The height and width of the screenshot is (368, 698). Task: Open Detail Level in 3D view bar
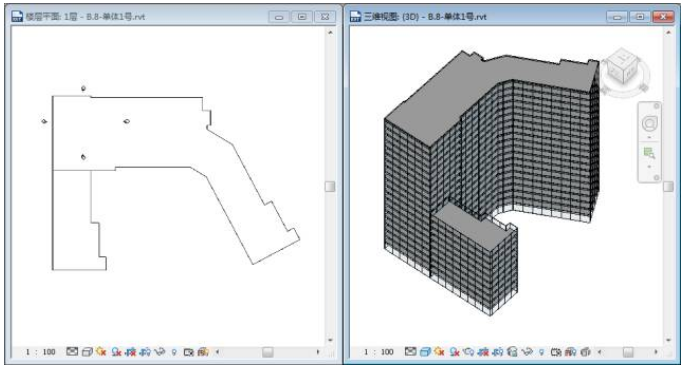pos(410,352)
